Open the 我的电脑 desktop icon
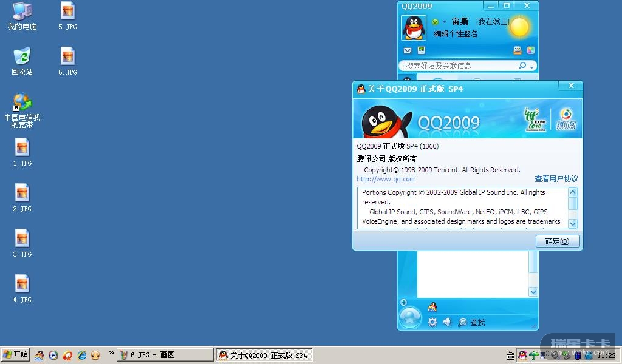 click(22, 16)
